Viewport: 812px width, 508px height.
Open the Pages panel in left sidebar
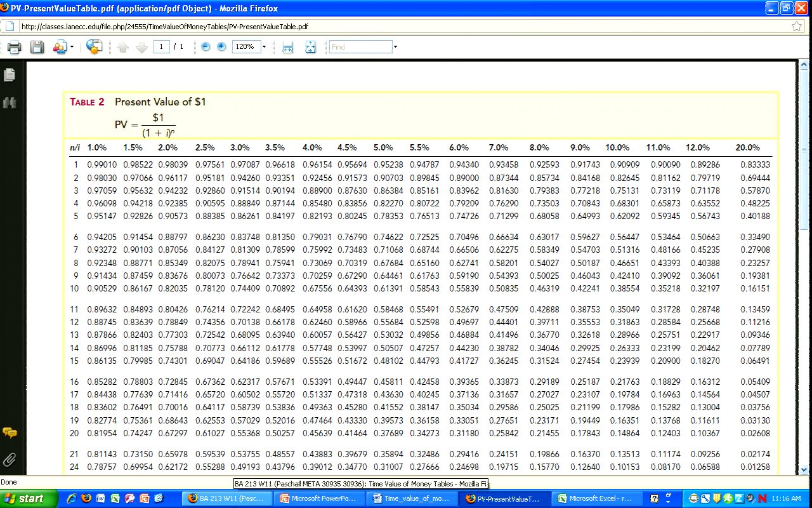coord(10,75)
